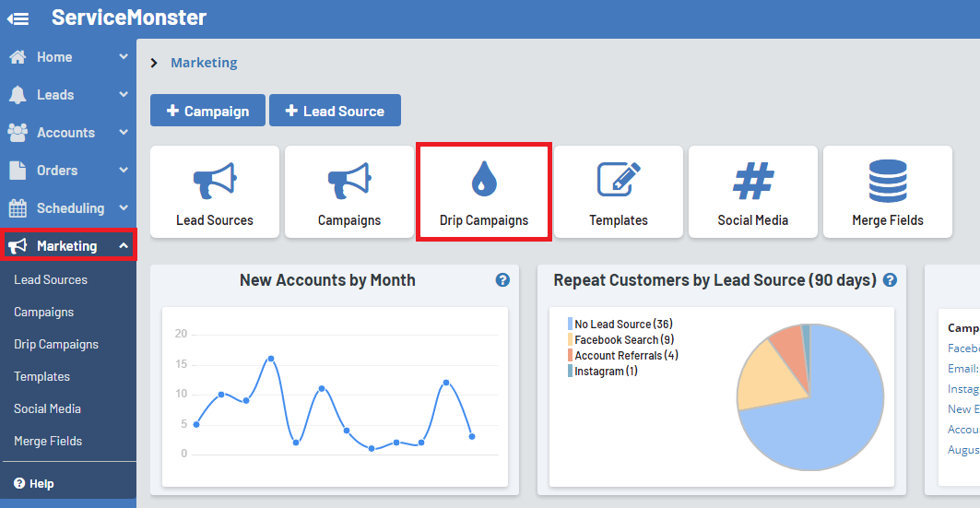The width and height of the screenshot is (980, 508).
Task: Open Lead Sources megaphone tile
Action: (x=215, y=192)
